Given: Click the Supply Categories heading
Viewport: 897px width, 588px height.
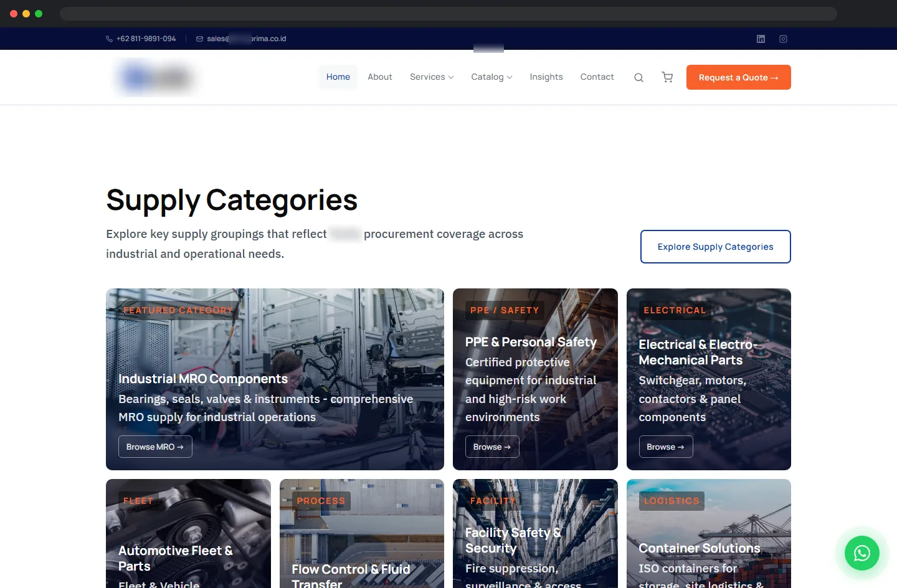Looking at the screenshot, I should point(232,200).
